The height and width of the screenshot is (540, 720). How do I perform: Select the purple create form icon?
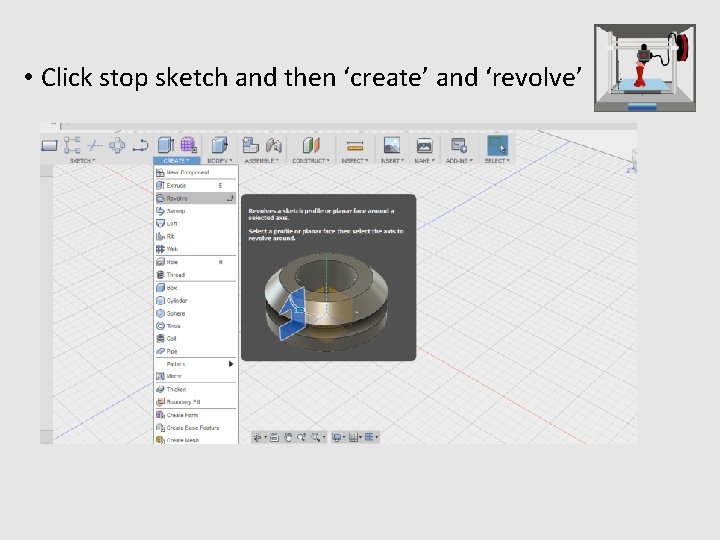tap(188, 145)
